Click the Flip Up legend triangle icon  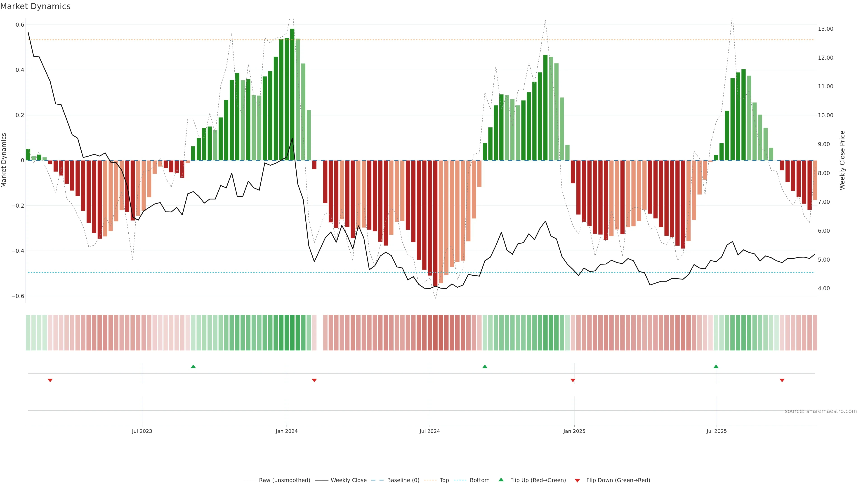[501, 480]
